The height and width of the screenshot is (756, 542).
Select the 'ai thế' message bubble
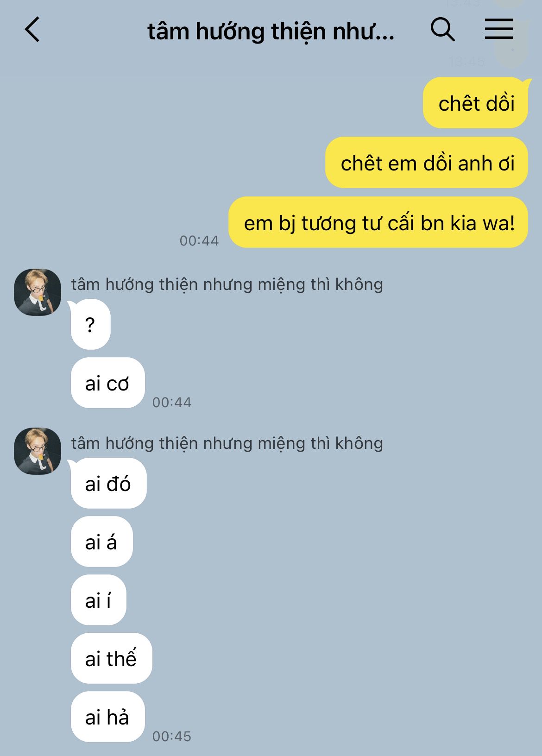(x=111, y=658)
